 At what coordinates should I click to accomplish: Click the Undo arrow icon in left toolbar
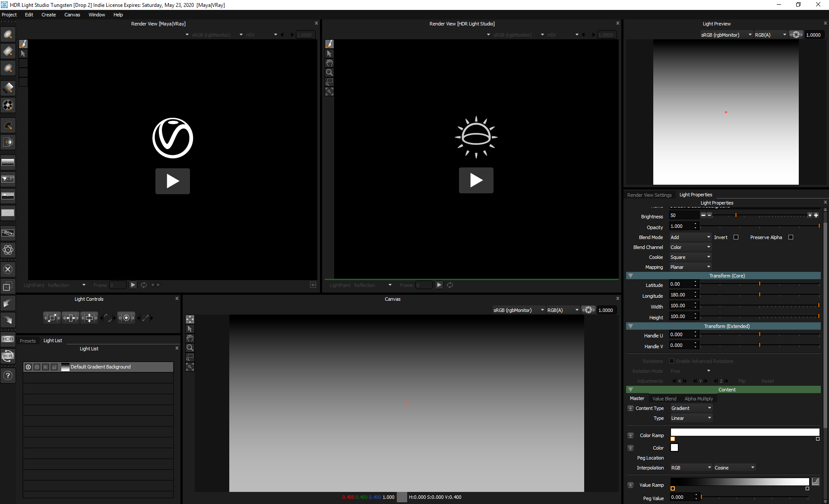pos(8,303)
